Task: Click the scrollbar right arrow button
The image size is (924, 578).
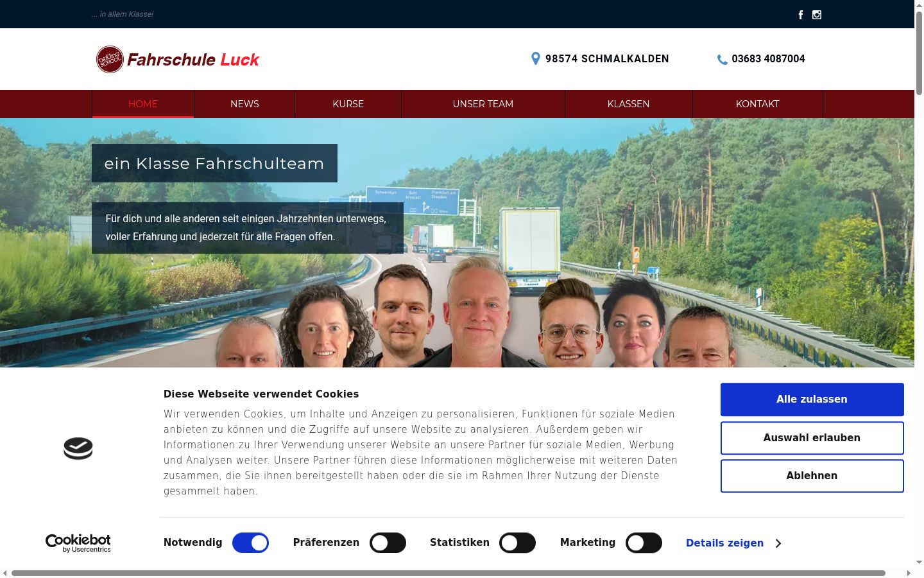Action: pos(909,573)
